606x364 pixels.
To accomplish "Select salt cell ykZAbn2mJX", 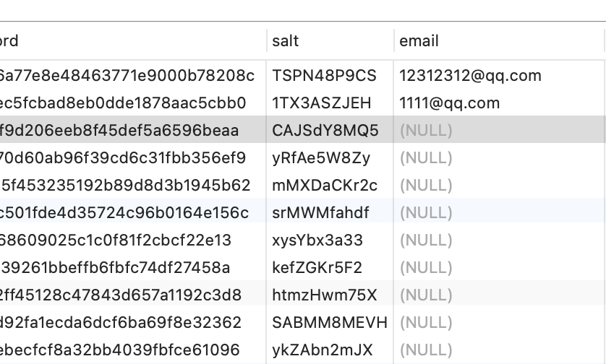I will click(323, 350).
